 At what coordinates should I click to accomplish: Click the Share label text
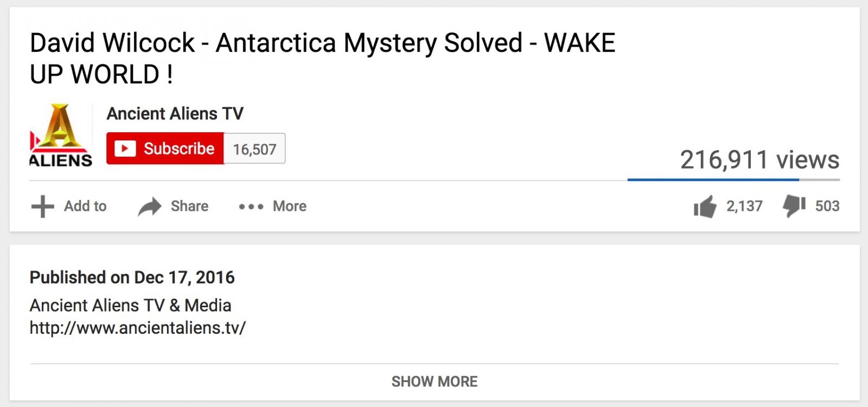pos(189,206)
